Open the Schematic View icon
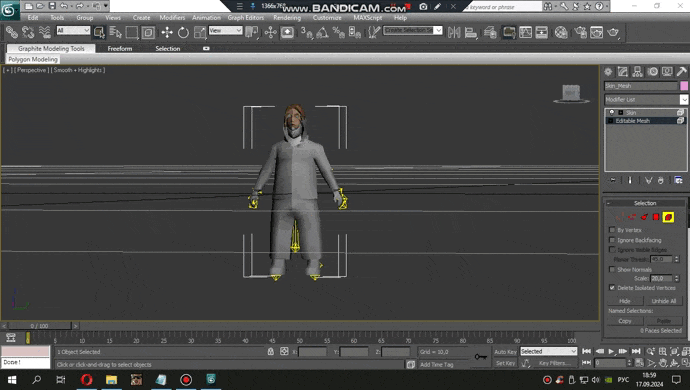Viewport: 690px width, 390px height. (x=542, y=32)
